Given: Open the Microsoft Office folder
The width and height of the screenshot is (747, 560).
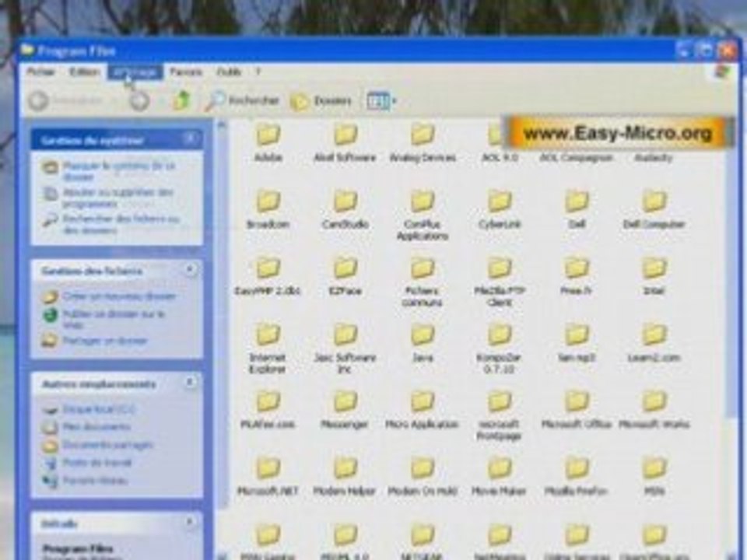Looking at the screenshot, I should 577,410.
